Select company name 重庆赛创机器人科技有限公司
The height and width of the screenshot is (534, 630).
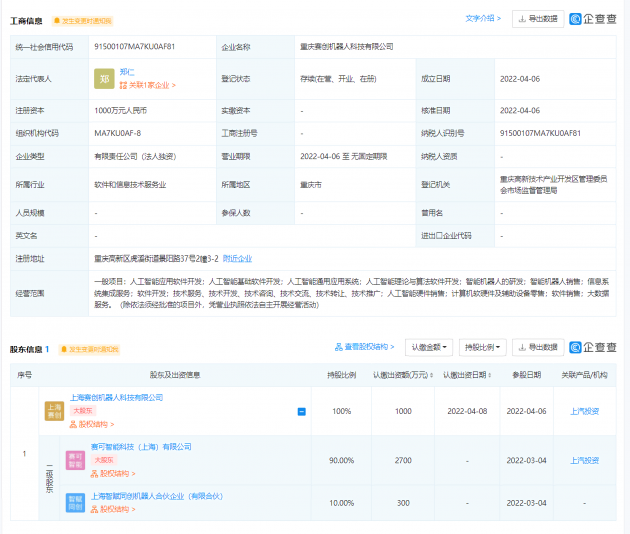(x=347, y=47)
